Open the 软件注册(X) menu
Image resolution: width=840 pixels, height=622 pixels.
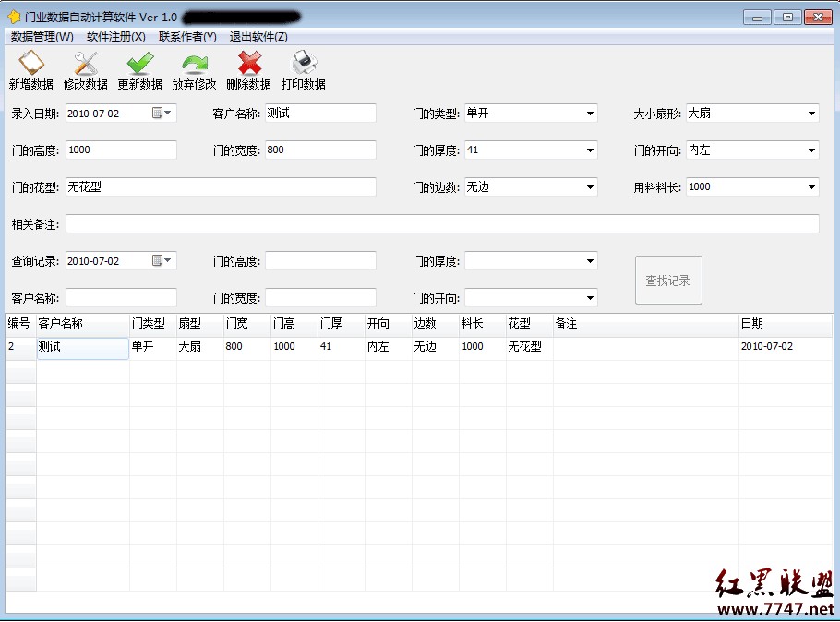pyautogui.click(x=115, y=36)
